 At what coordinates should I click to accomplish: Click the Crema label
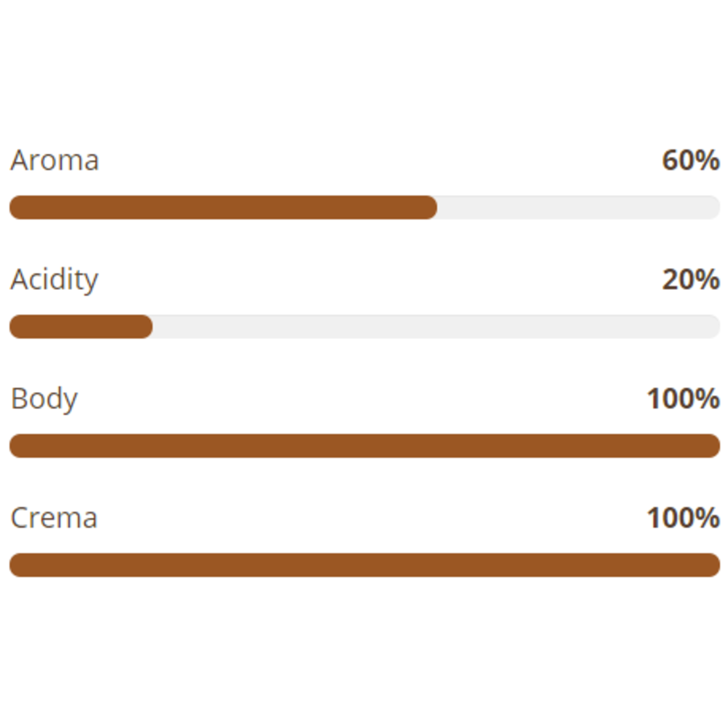pos(54,518)
